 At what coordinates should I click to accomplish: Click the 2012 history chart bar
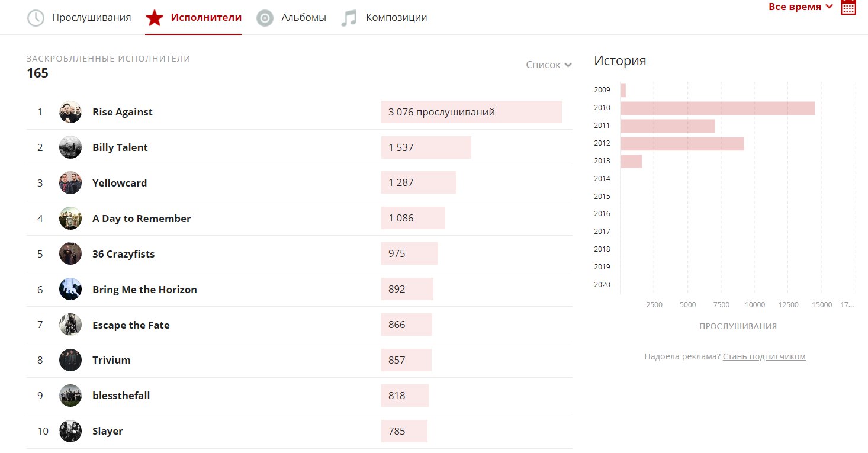(683, 144)
